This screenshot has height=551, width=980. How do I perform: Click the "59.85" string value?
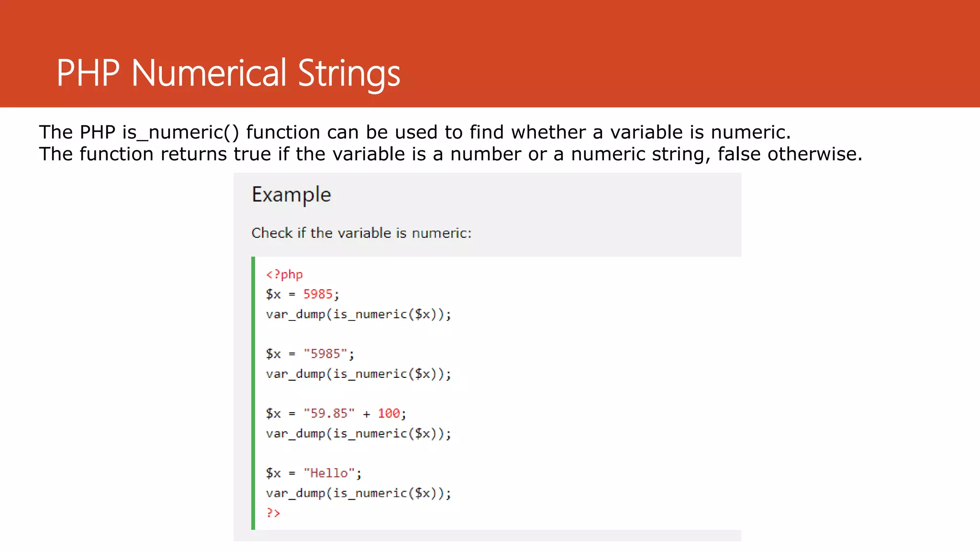tap(329, 413)
